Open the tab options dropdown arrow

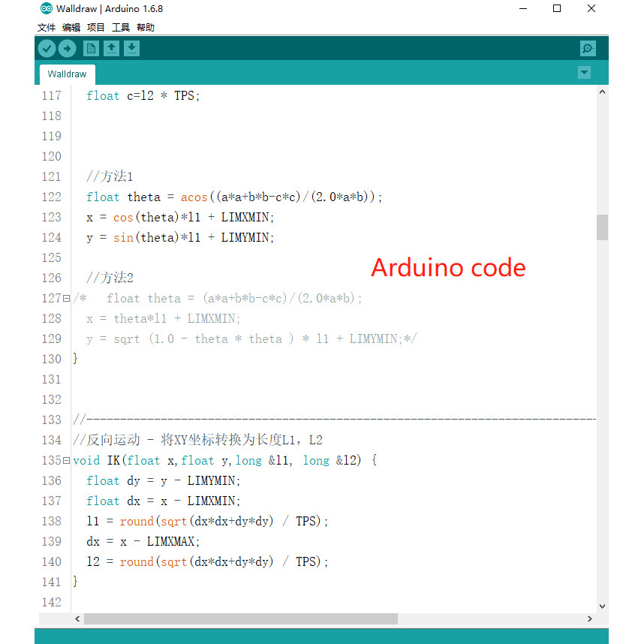click(584, 73)
